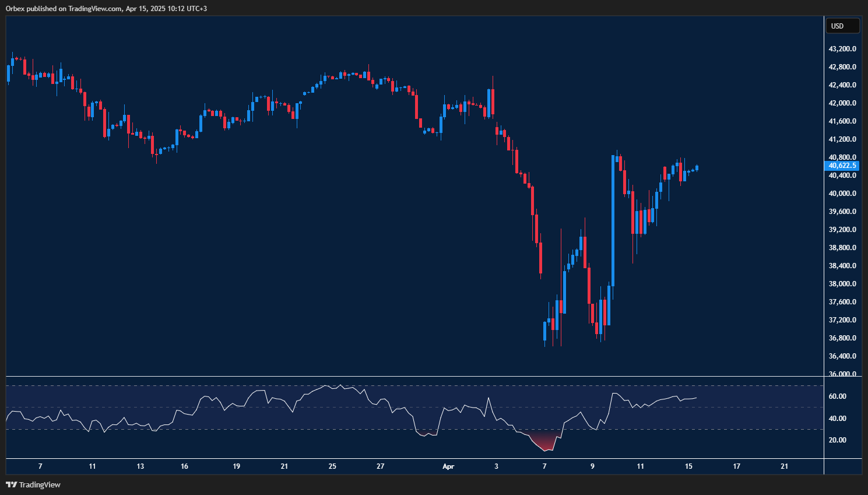Select the date 21 at far right axis
Image resolution: width=868 pixels, height=495 pixels.
coord(783,466)
